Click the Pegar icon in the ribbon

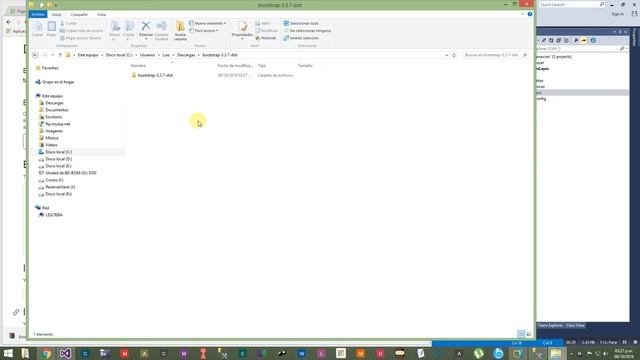point(51,29)
